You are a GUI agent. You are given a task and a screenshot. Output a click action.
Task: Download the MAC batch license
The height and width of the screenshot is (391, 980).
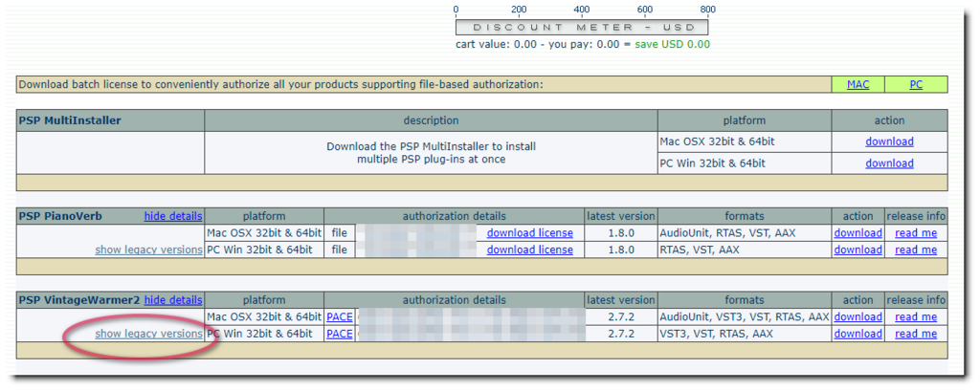click(x=857, y=84)
